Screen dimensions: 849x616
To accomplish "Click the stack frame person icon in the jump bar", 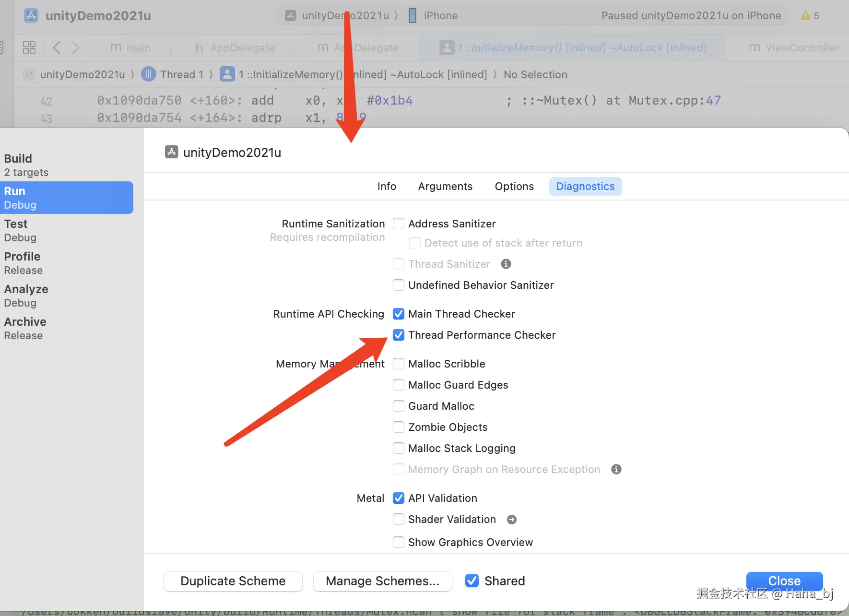I will click(x=227, y=74).
